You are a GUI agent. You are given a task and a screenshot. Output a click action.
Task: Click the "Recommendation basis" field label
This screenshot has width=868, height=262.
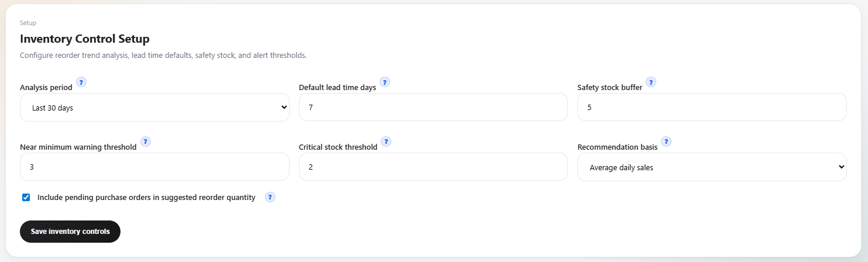pos(618,147)
